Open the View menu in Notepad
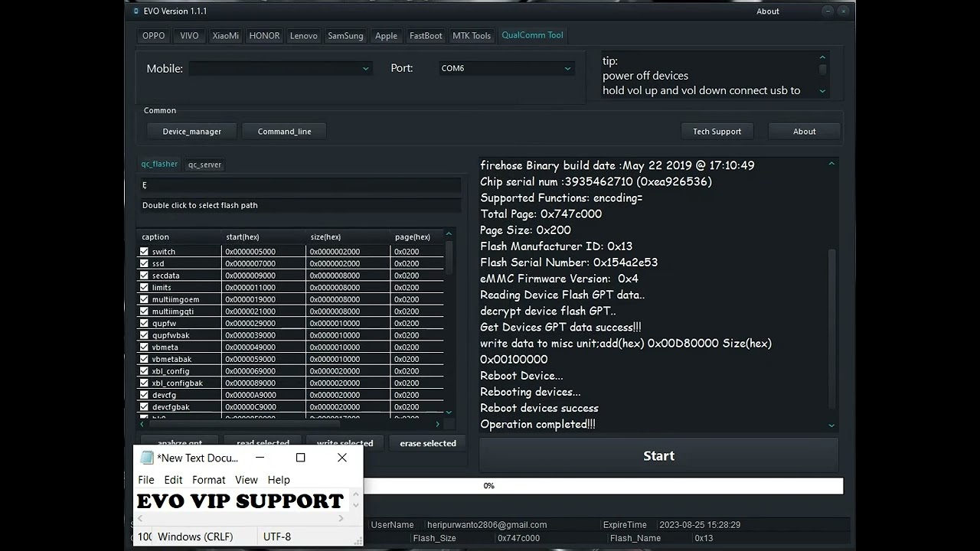Screen dimensions: 980x551 (247, 480)
